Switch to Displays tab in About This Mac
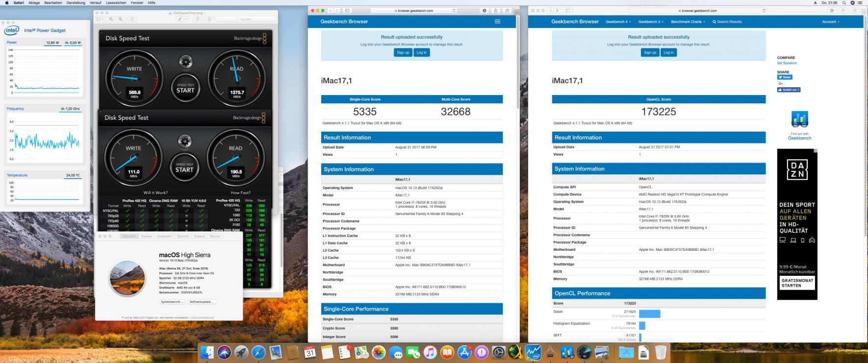 click(x=147, y=236)
